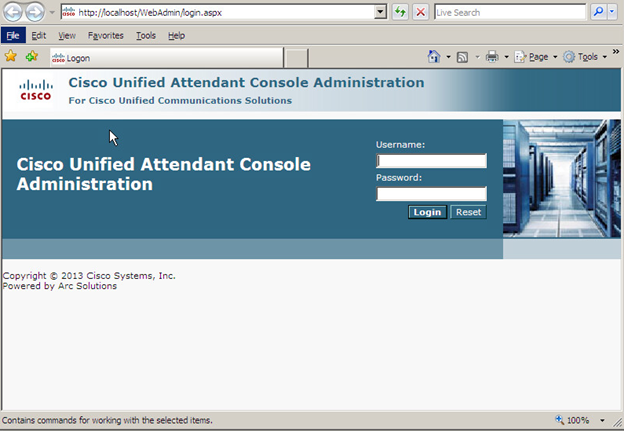The width and height of the screenshot is (624, 432).
Task: Click the Cisco favicon in address bar
Action: click(x=69, y=12)
